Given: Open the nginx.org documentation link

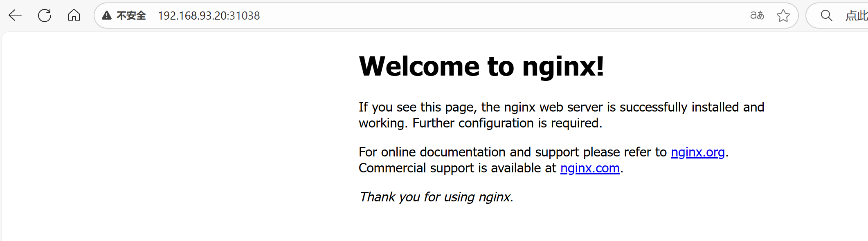Looking at the screenshot, I should [698, 152].
